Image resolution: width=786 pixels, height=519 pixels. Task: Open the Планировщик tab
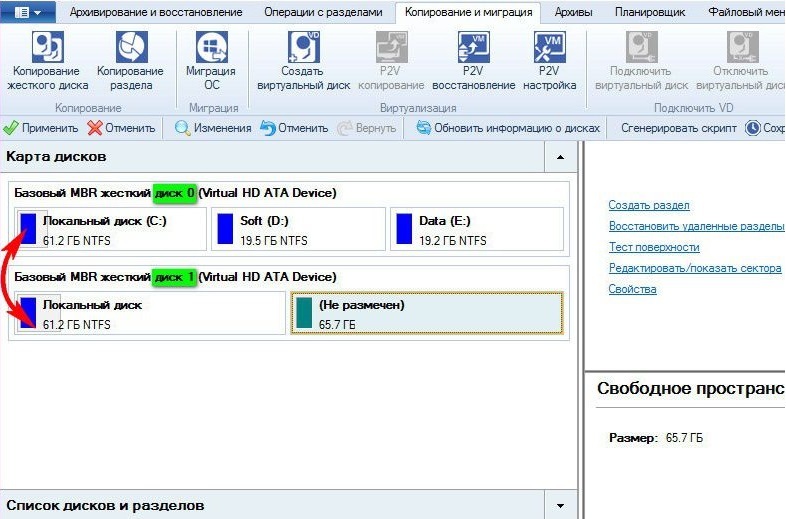[650, 12]
